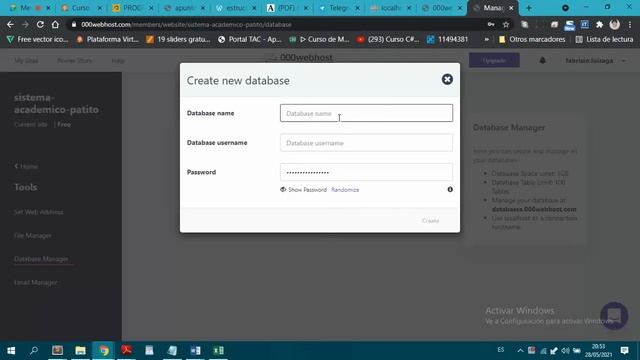This screenshot has height=360, width=640.
Task: Click the browser Forward arrow
Action: [x=25, y=24]
